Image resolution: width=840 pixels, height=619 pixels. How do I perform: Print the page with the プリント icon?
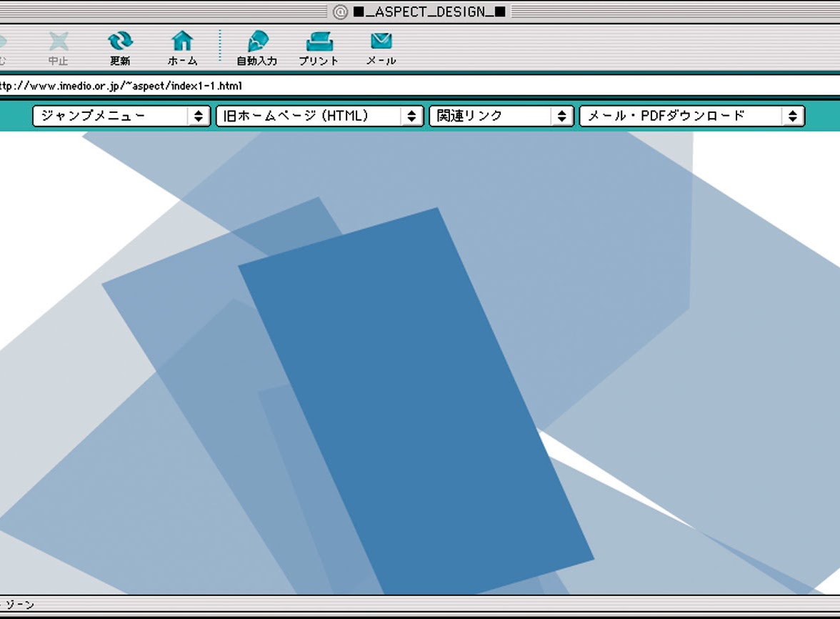319,43
